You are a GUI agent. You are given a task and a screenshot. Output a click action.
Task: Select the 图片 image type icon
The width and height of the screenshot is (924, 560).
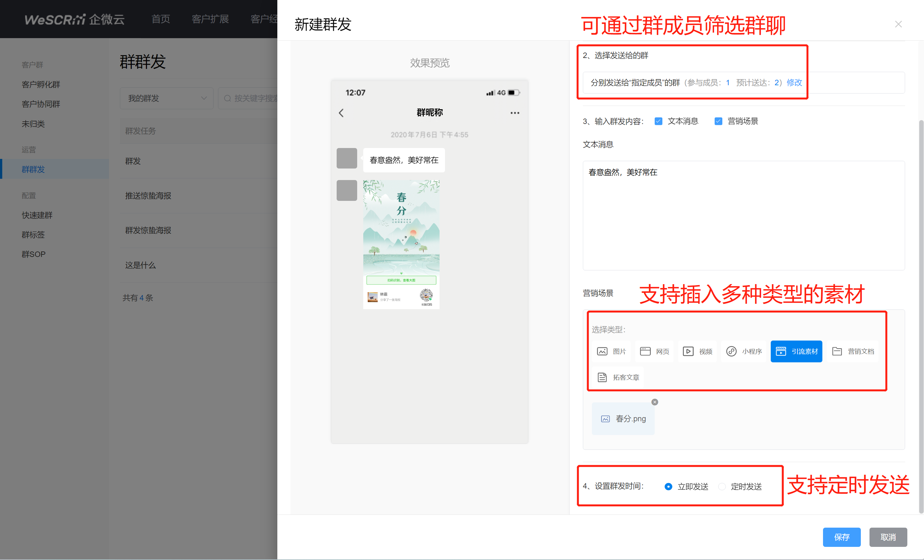[602, 351]
